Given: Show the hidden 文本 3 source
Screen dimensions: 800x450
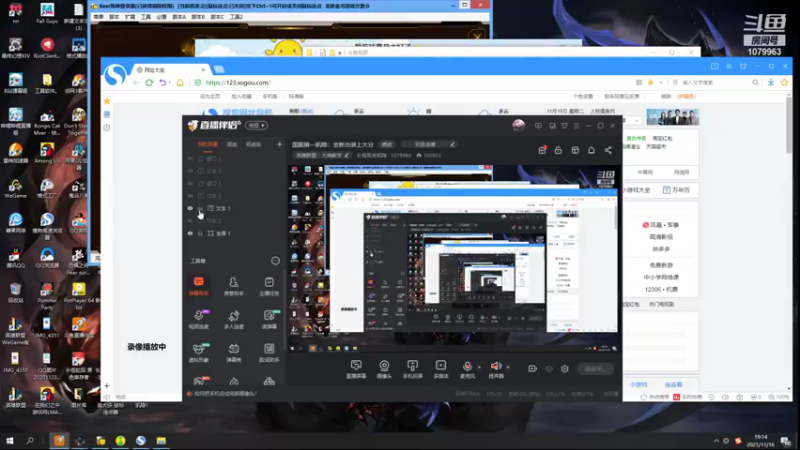Looking at the screenshot, I should click(x=190, y=171).
